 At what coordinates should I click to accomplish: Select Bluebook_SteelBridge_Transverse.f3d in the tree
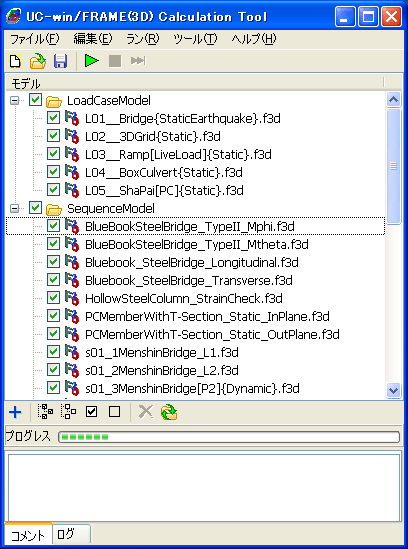click(189, 280)
